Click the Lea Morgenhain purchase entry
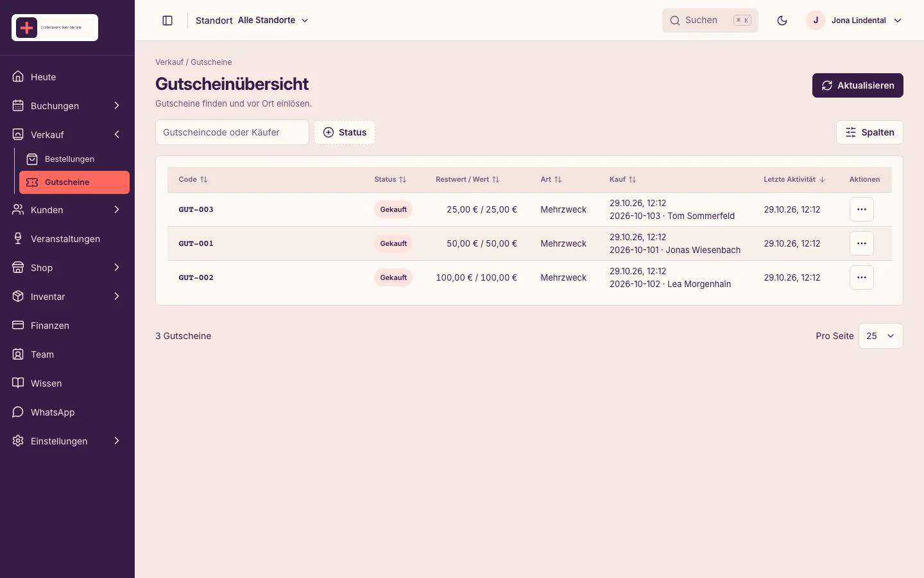Screen dimensions: 924x578 click(x=670, y=284)
